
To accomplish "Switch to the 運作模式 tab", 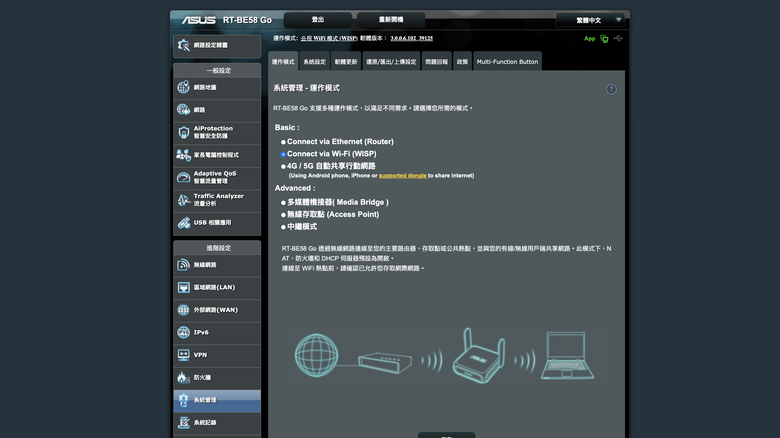I will pos(283,62).
